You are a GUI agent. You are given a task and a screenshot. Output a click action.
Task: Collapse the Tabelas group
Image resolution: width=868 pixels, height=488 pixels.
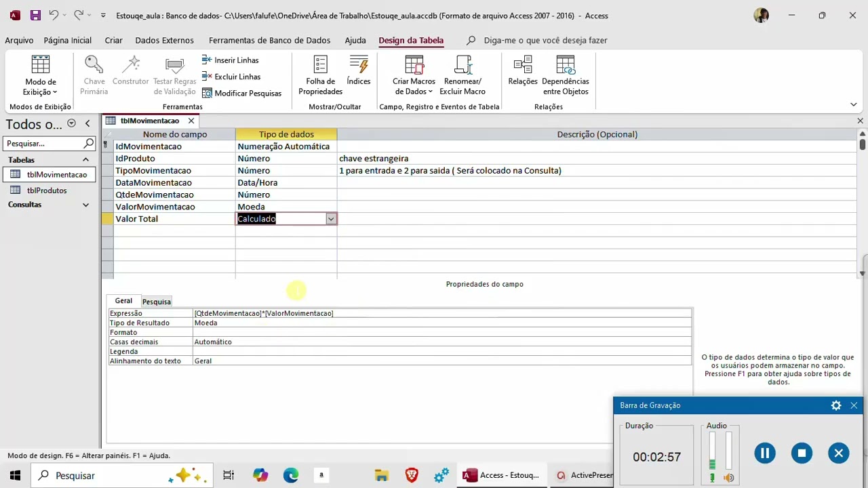tap(85, 160)
